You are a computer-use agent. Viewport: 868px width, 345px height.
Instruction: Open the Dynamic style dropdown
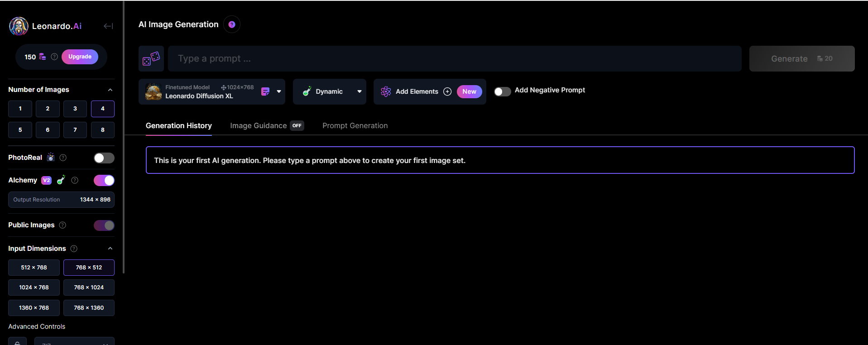pyautogui.click(x=330, y=91)
